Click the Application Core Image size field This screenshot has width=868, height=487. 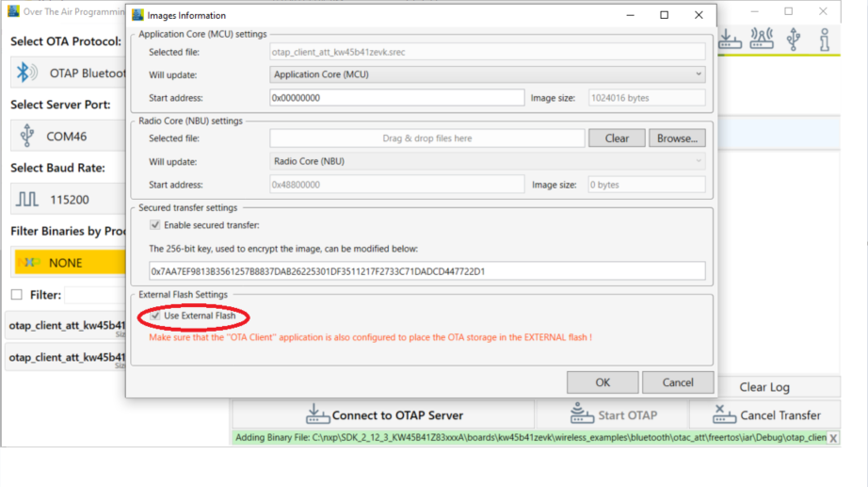(x=647, y=98)
